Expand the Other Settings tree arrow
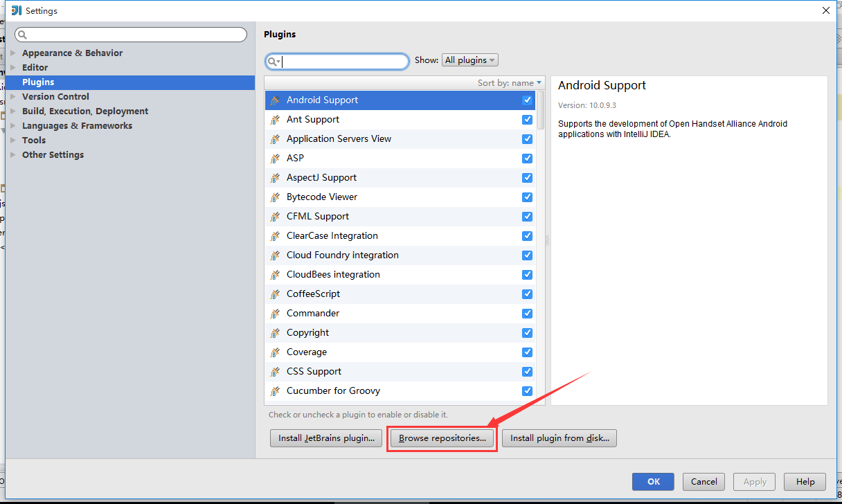Screen dimensions: 842x504 [12, 155]
